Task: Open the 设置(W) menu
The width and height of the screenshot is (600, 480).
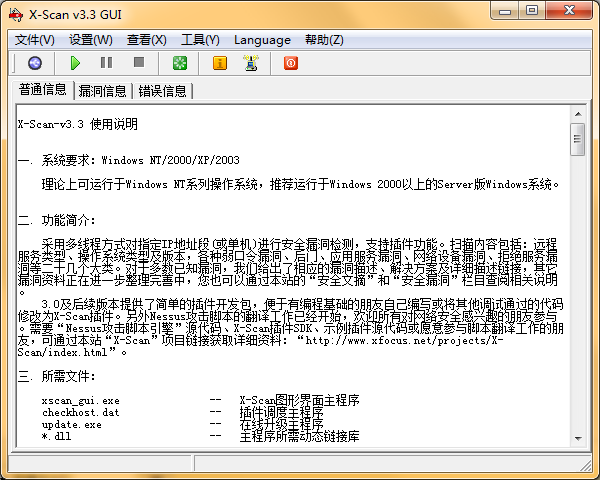Action: pos(91,40)
